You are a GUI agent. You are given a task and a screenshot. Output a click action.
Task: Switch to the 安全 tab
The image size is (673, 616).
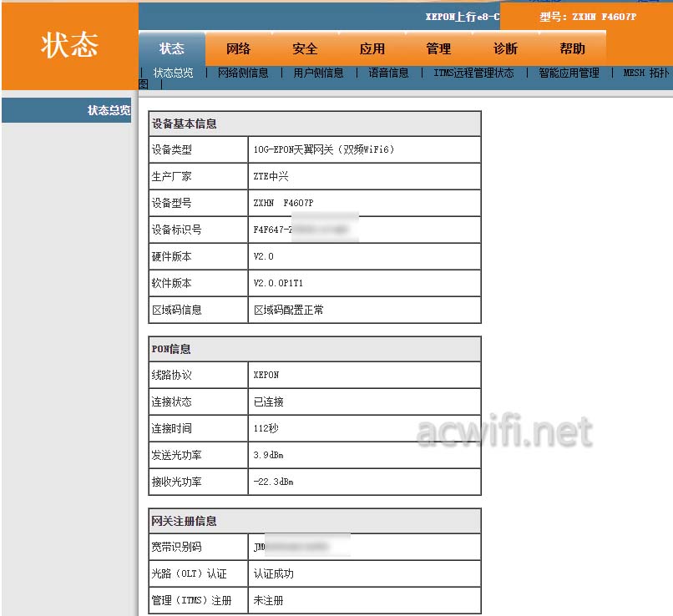pos(305,48)
